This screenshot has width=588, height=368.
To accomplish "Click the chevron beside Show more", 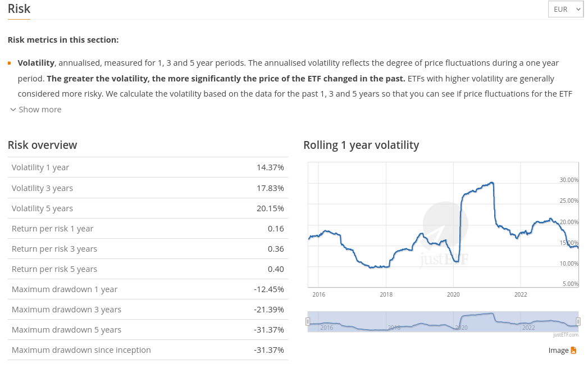I will point(13,110).
